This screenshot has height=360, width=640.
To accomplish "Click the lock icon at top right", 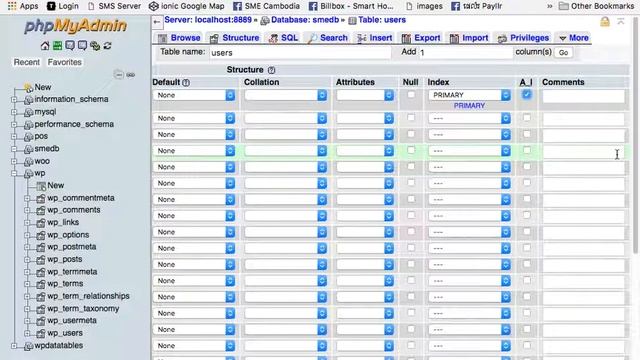I will [605, 22].
